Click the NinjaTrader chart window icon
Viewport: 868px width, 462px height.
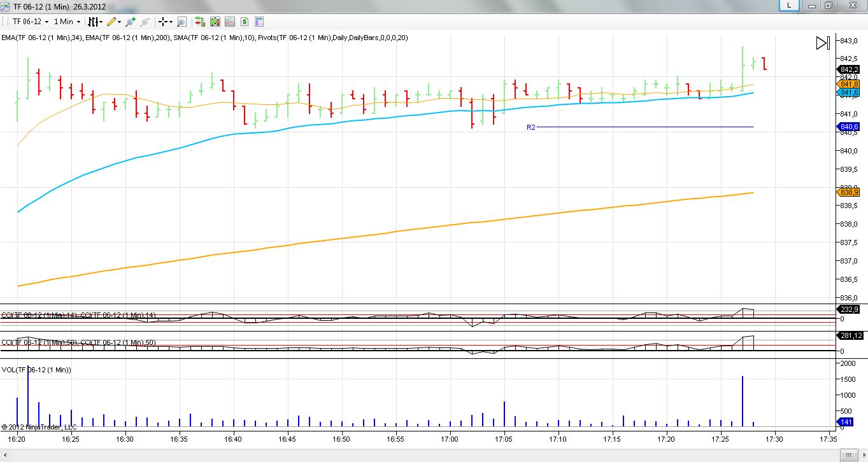[5, 6]
